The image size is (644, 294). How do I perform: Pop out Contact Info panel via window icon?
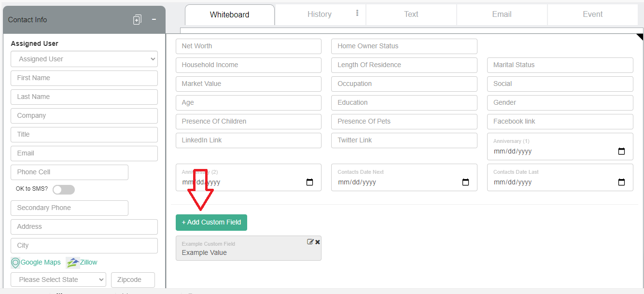(x=137, y=20)
